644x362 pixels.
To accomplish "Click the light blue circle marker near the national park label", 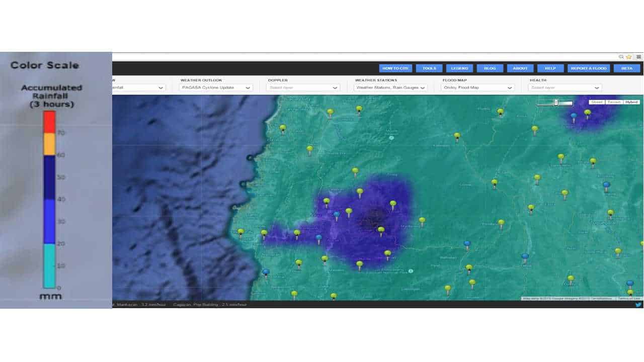I will [411, 271].
